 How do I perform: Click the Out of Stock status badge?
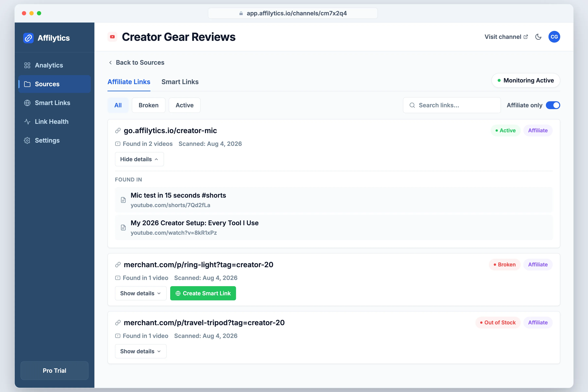point(498,322)
